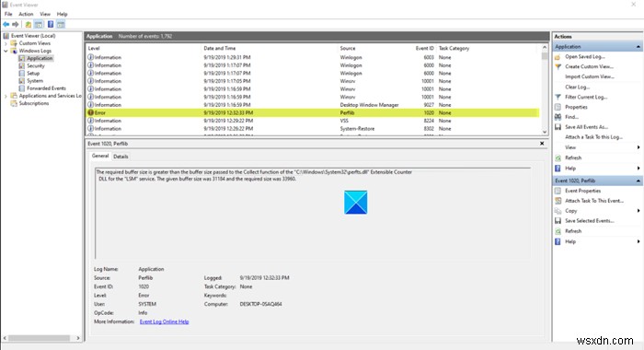This screenshot has height=350, width=644.
Task: Click Attach a Task To this Log
Action: pos(593,137)
